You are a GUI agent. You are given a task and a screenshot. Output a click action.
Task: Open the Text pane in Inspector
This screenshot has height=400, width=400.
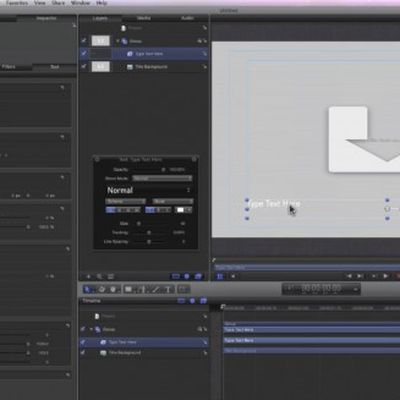click(x=55, y=67)
